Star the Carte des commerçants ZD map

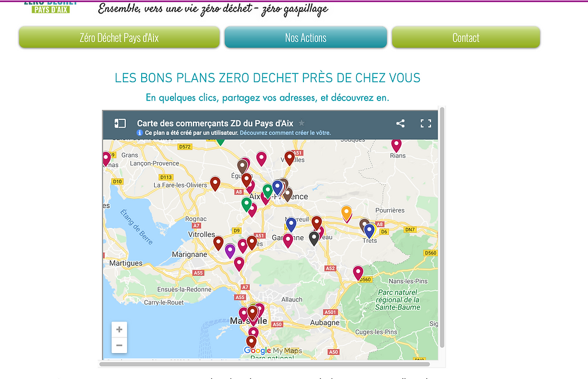(x=302, y=123)
